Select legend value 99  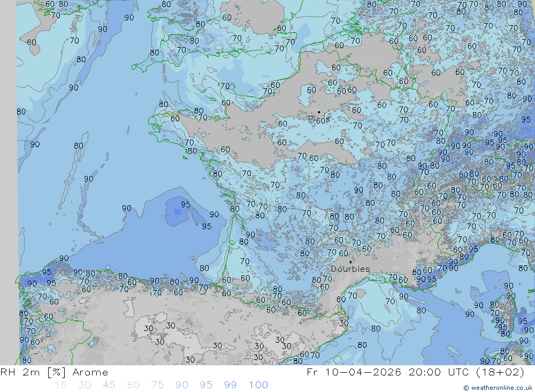click(x=230, y=385)
